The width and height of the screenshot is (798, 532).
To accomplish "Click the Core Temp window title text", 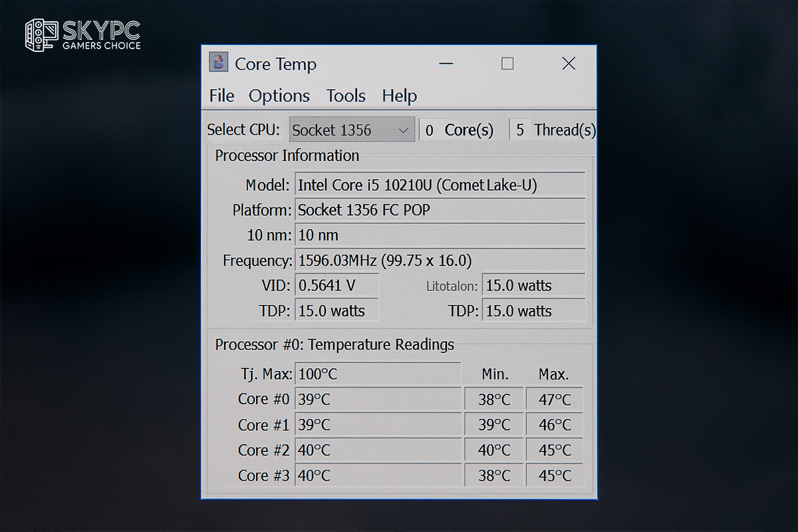I will 275,64.
